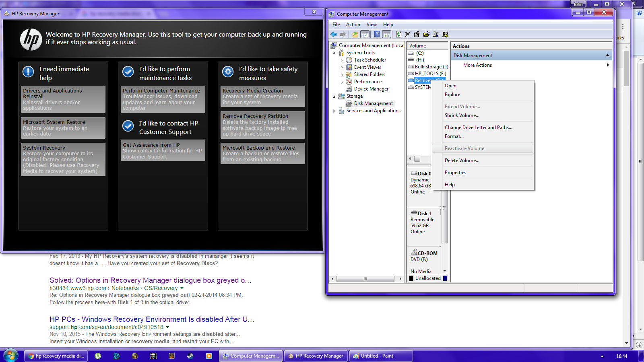Open orange media player taskbar icon
Image resolution: width=644 pixels, height=362 pixels.
coord(208,356)
